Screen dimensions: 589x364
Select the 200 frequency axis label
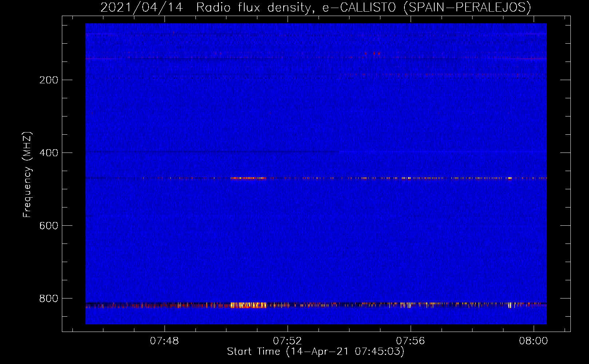click(x=49, y=80)
